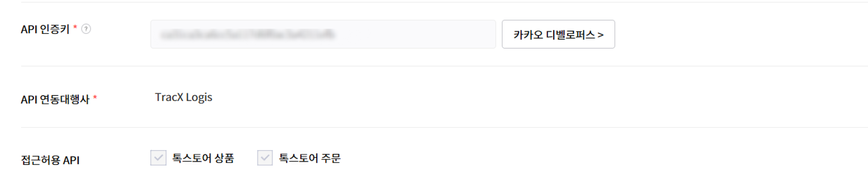This screenshot has width=868, height=184.
Task: Click the blurred API key text
Action: [x=248, y=34]
